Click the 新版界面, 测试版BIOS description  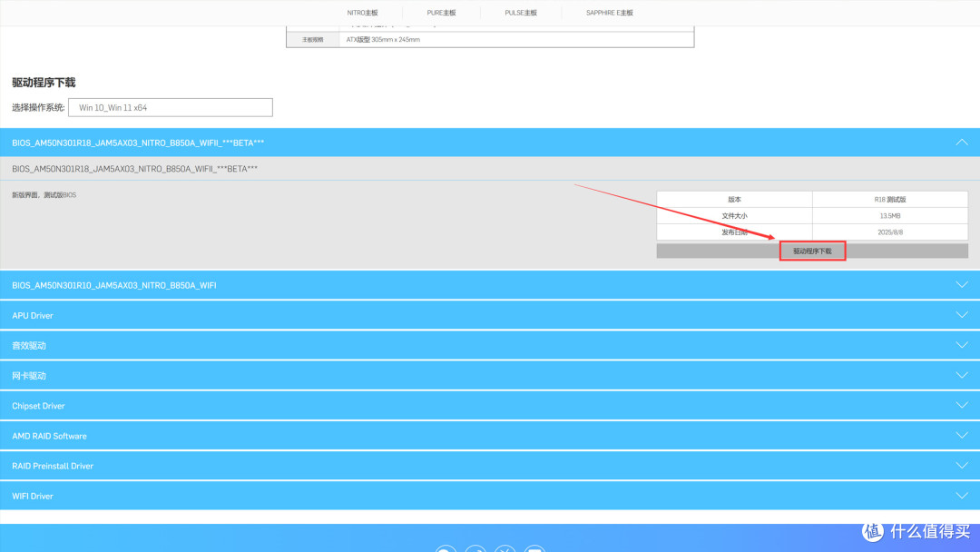[44, 195]
